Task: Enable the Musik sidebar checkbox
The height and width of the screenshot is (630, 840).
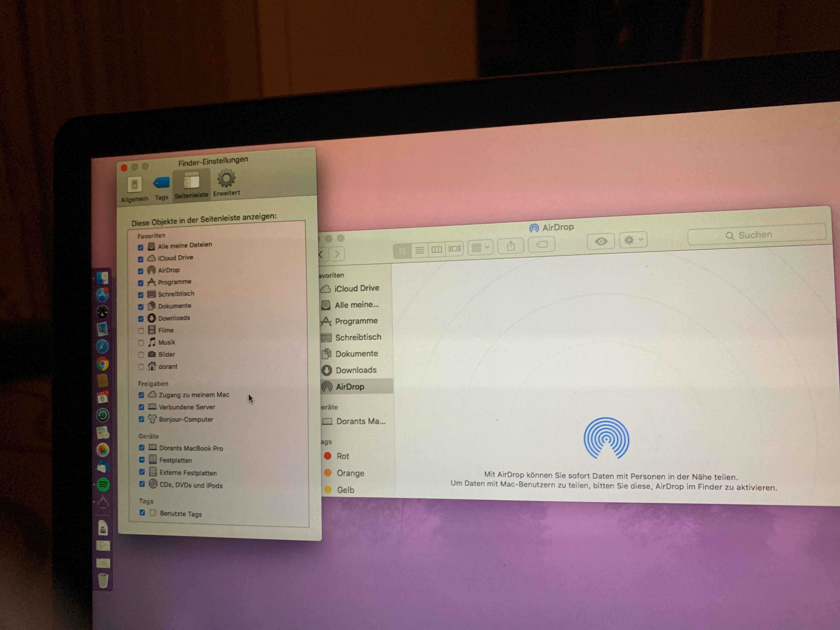Action: tap(141, 343)
